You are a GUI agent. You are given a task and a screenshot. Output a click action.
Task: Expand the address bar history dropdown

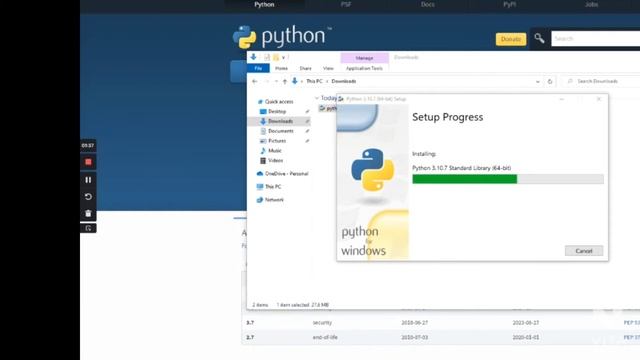[538, 82]
